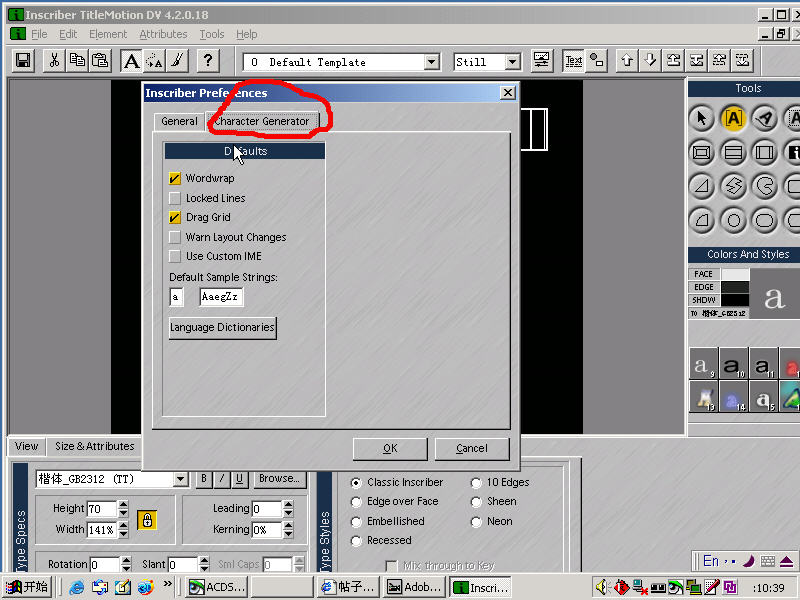Select the Embellished radio option
This screenshot has width=800, height=600.
click(356, 522)
